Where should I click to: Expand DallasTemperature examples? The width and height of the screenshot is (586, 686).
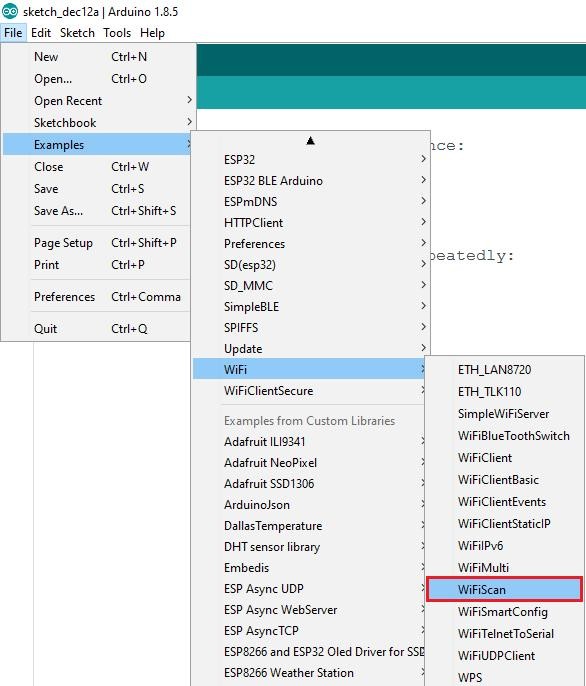309,525
